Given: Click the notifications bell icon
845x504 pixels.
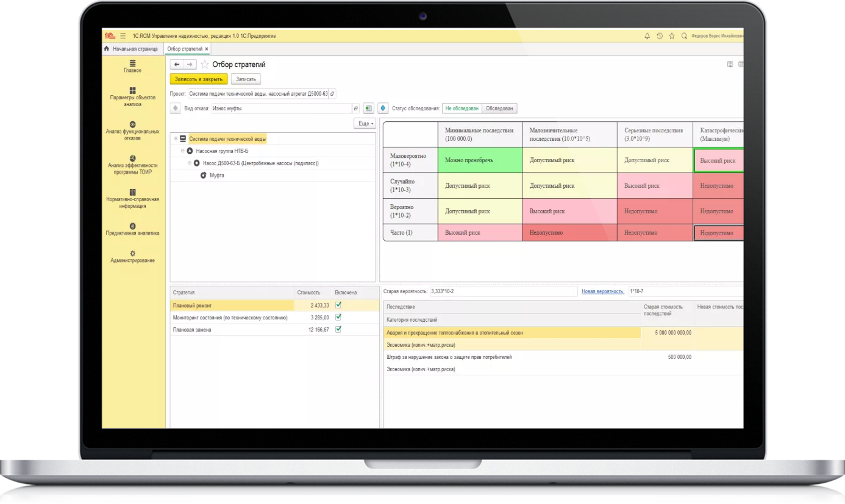Looking at the screenshot, I should (647, 36).
